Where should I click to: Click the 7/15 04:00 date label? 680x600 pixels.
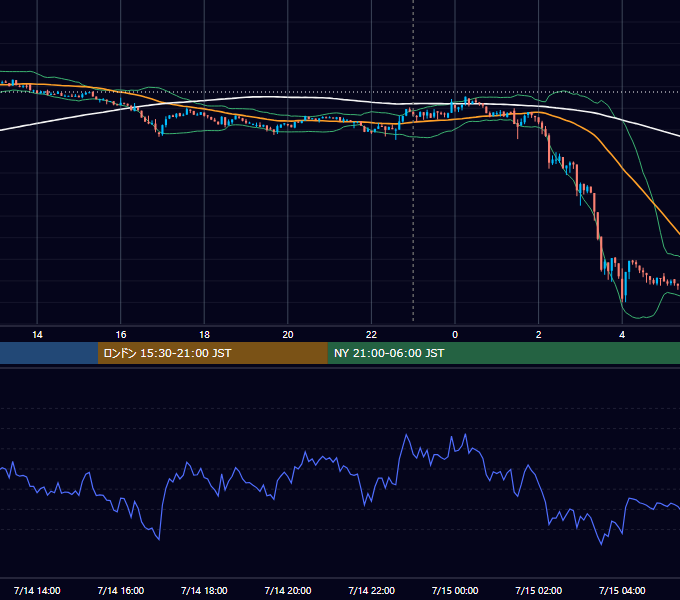click(622, 590)
